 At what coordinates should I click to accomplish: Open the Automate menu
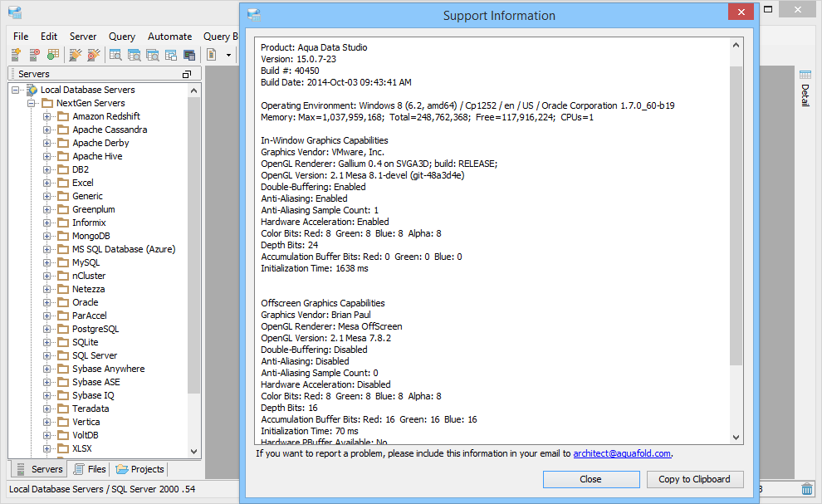tap(170, 37)
